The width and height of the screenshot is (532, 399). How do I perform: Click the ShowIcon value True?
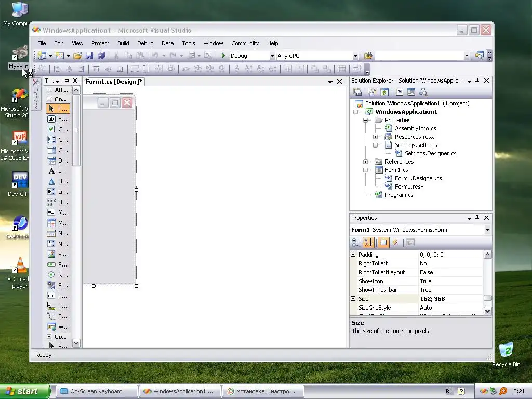[x=450, y=281]
